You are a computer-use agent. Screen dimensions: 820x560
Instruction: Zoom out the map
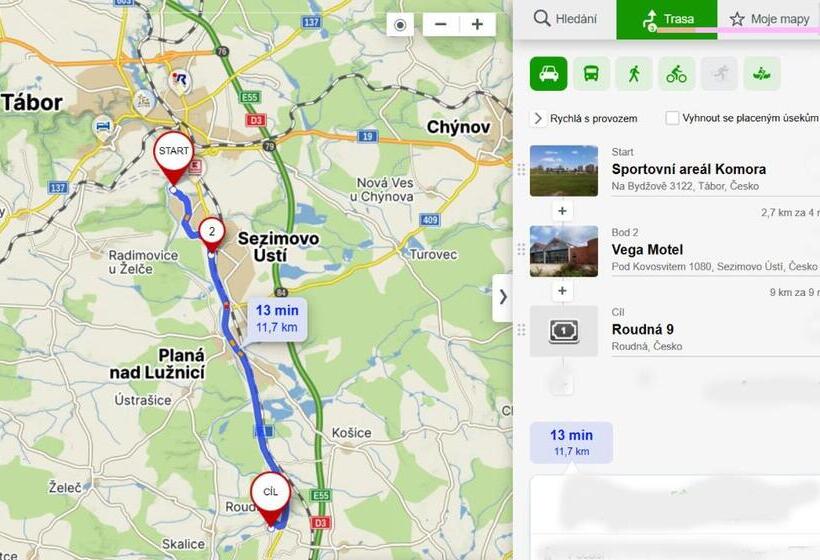point(441,25)
